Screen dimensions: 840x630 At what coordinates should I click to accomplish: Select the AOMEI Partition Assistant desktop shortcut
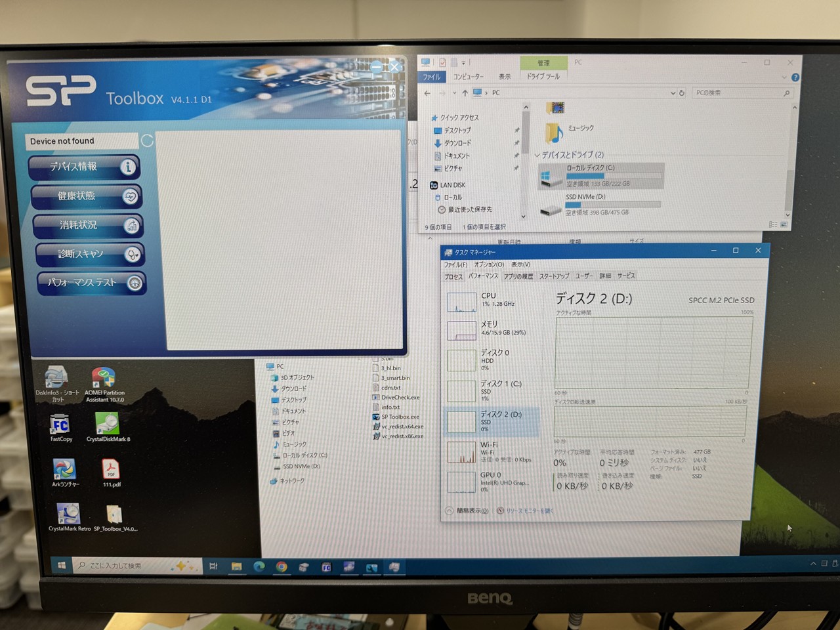coord(104,379)
